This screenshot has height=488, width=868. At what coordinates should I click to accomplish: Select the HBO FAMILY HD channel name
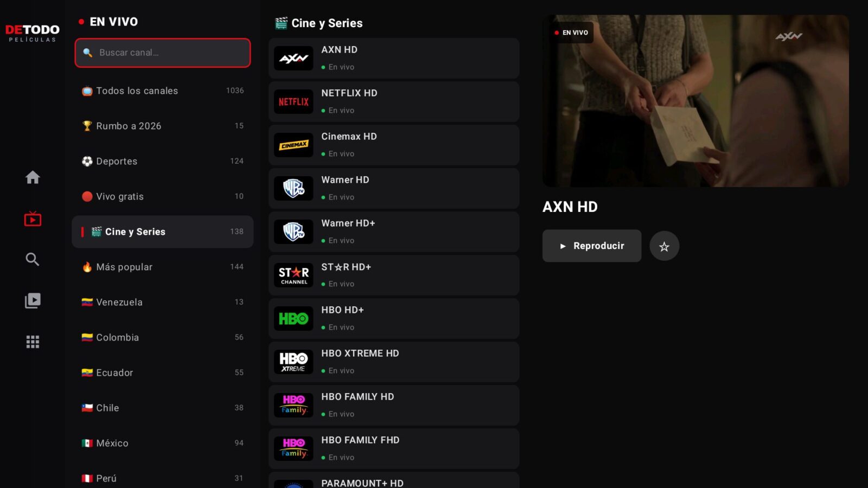click(x=358, y=397)
